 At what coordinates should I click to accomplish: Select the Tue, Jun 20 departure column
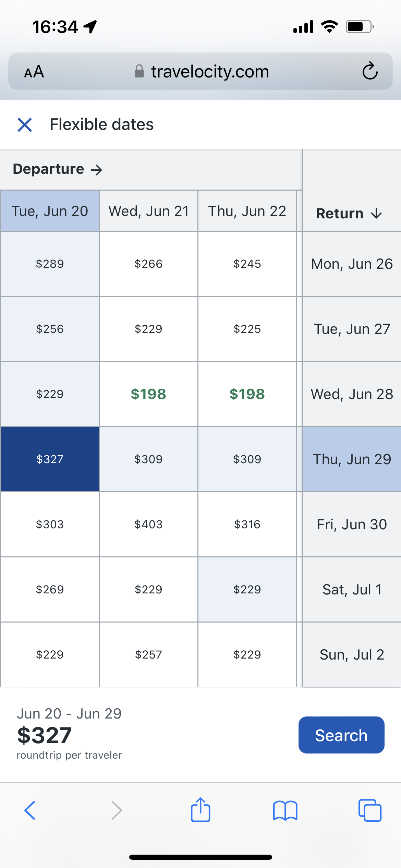(50, 211)
